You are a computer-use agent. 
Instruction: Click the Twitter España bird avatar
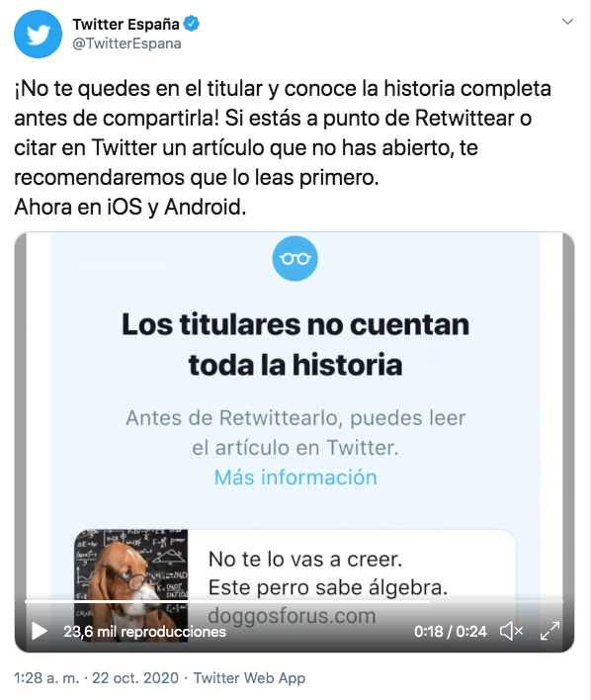pos(38,35)
